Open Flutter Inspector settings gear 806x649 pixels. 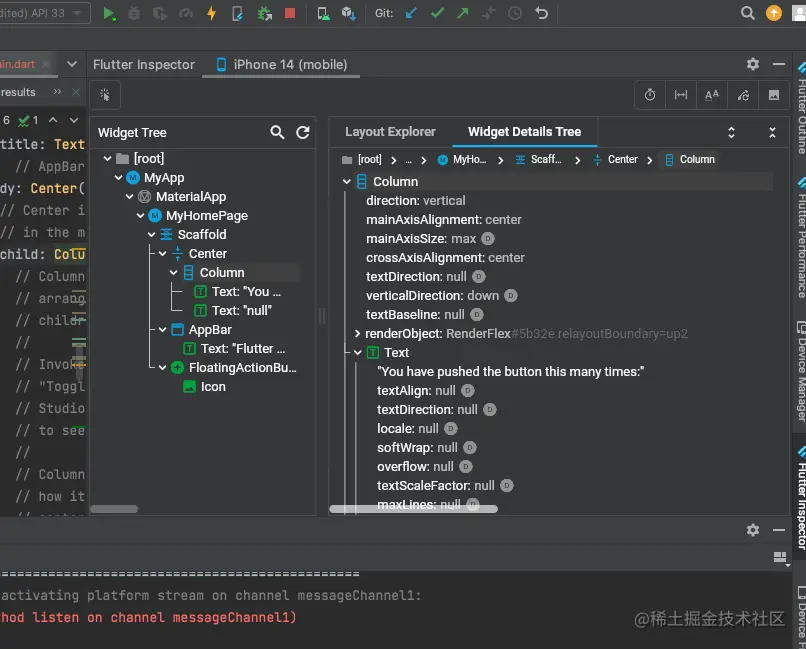click(753, 64)
